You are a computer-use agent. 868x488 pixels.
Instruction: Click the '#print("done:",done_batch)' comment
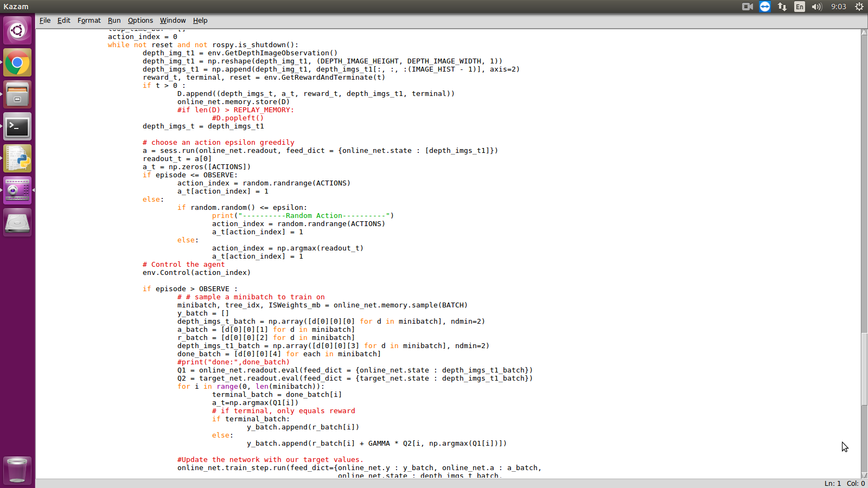233,362
